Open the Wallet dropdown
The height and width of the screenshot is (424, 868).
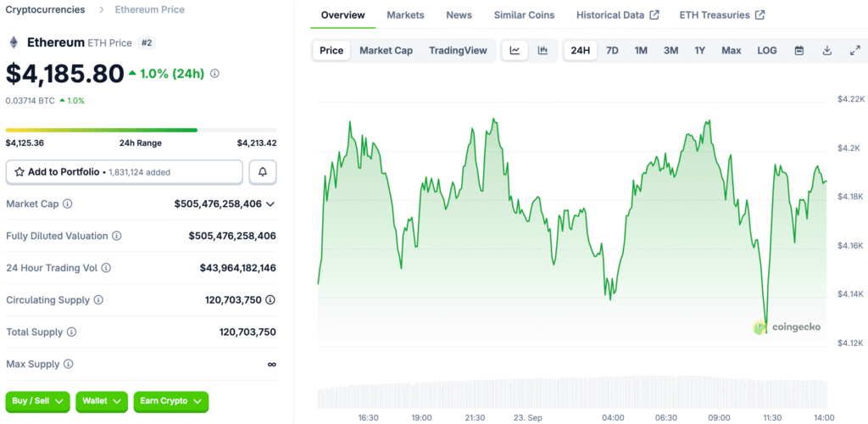pyautogui.click(x=102, y=401)
